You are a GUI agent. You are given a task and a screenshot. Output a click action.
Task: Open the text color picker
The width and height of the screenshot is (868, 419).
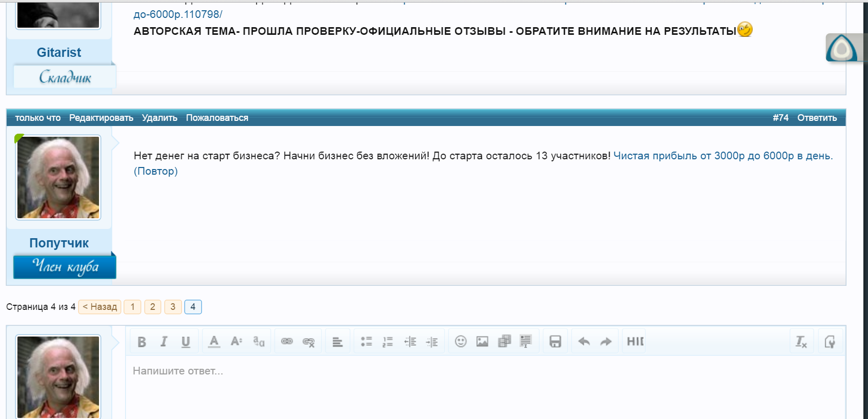[214, 342]
